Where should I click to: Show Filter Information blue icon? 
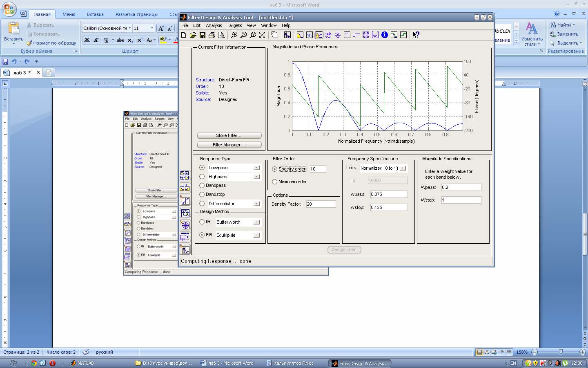(x=385, y=35)
